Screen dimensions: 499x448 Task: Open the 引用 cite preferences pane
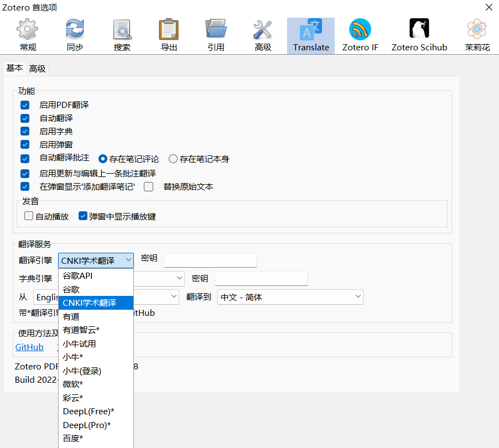pyautogui.click(x=216, y=35)
